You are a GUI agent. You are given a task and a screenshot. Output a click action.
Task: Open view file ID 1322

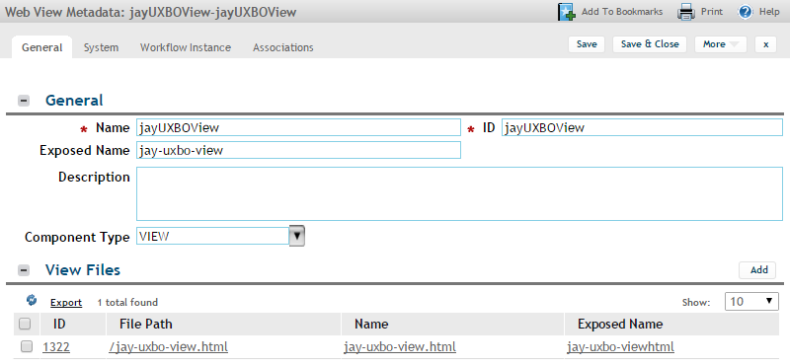click(56, 347)
